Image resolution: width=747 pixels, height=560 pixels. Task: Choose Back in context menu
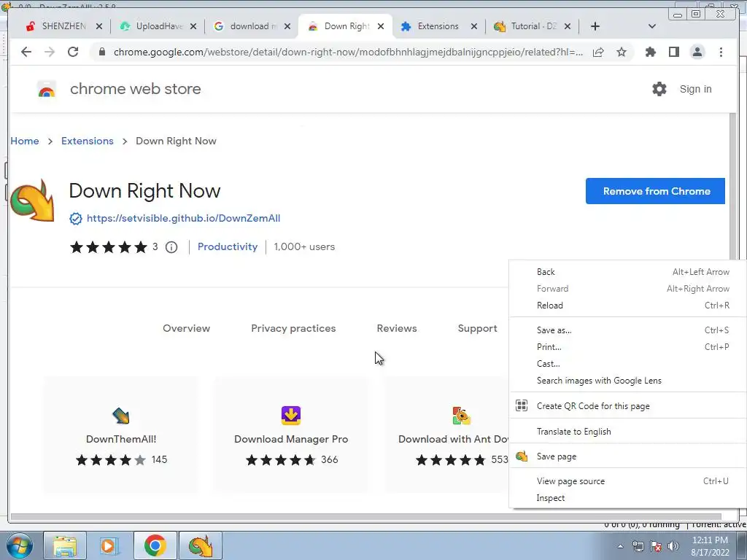coord(627,272)
